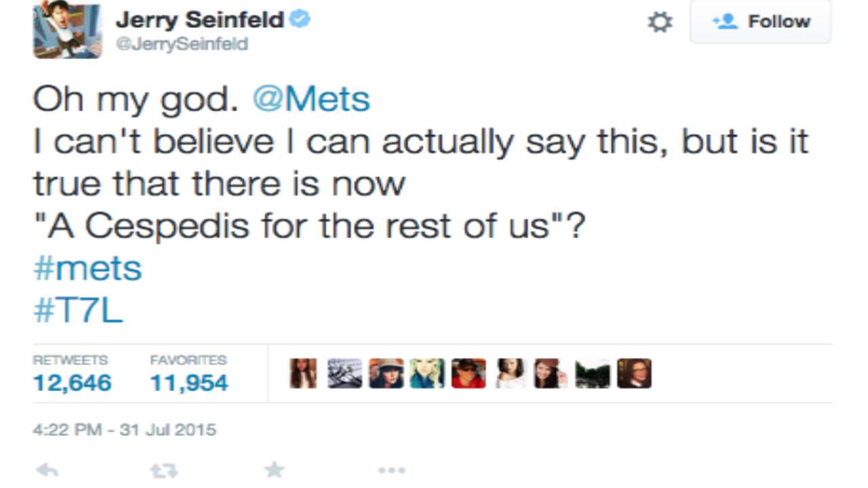Open the #T7L hashtag

(78, 311)
